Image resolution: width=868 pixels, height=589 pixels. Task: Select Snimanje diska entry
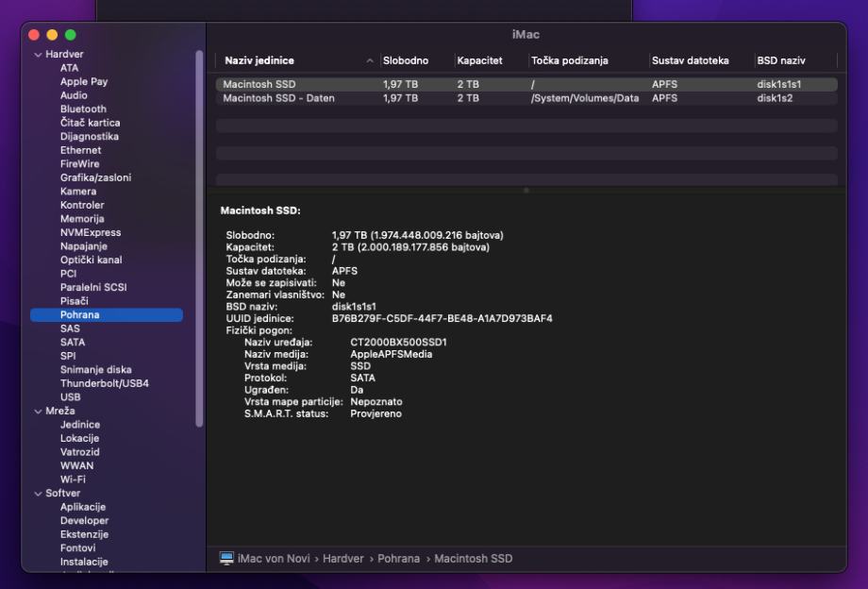(96, 370)
